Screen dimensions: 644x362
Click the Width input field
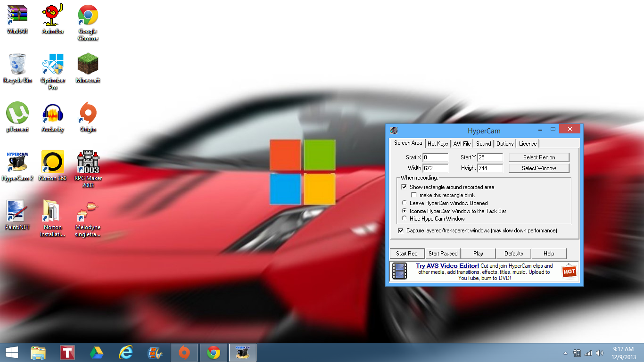coord(435,168)
